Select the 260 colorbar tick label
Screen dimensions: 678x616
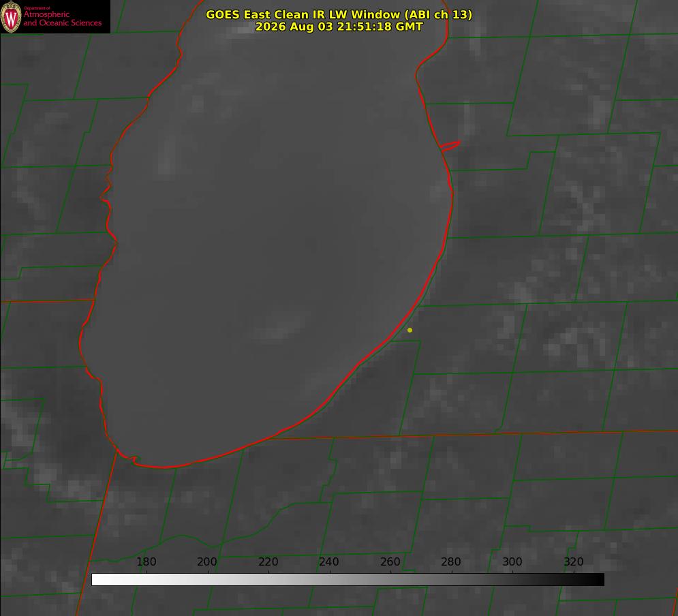click(390, 561)
